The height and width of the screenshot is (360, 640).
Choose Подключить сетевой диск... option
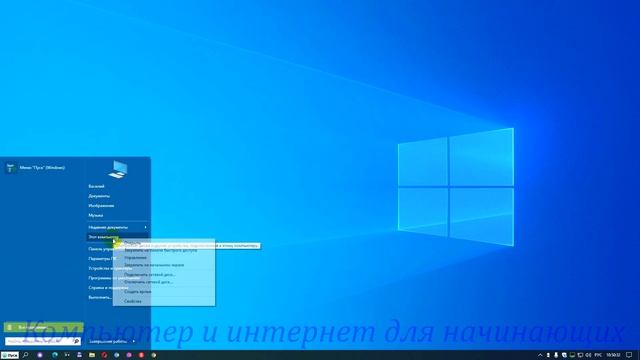pyautogui.click(x=150, y=275)
